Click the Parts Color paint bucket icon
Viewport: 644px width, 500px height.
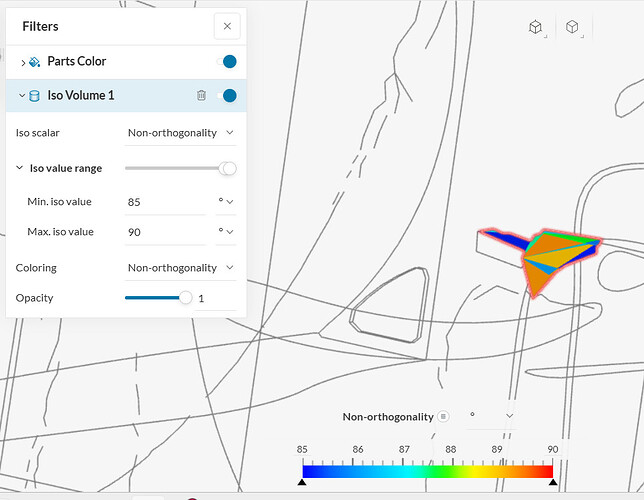(x=35, y=62)
